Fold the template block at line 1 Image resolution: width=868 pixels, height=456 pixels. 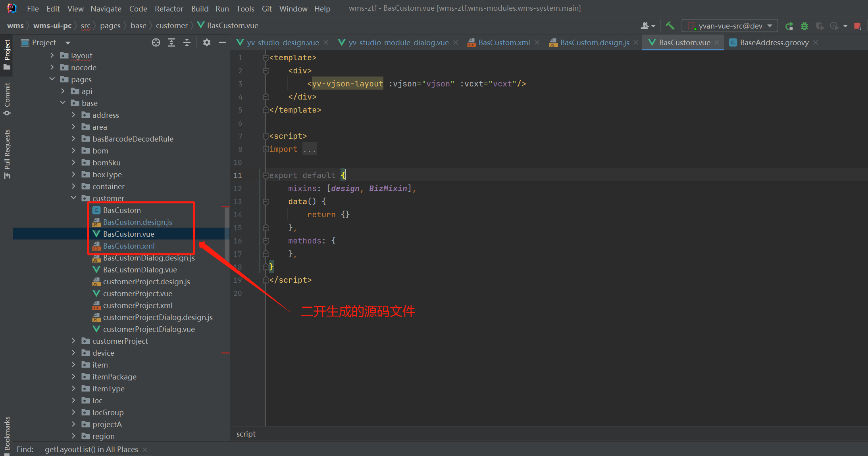click(266, 58)
